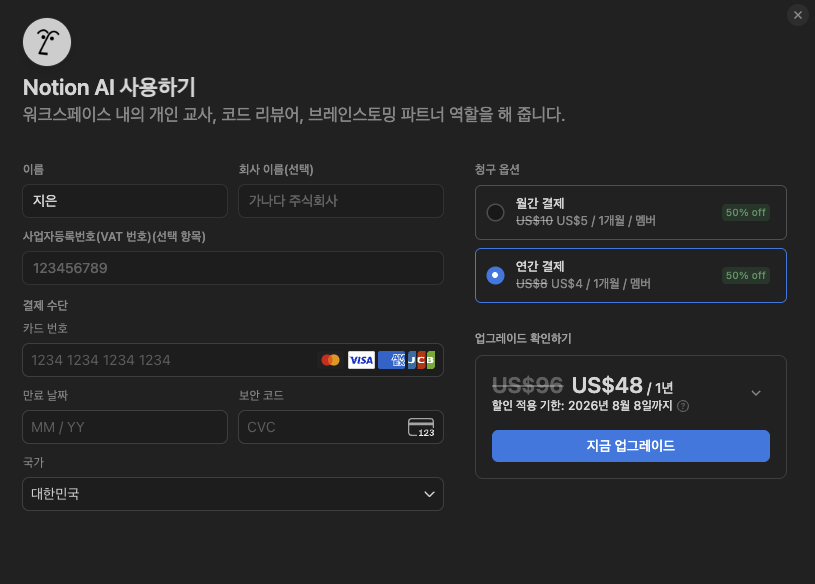Image resolution: width=815 pixels, height=584 pixels.
Task: Expand the US$48 price breakdown chevron
Action: [756, 393]
